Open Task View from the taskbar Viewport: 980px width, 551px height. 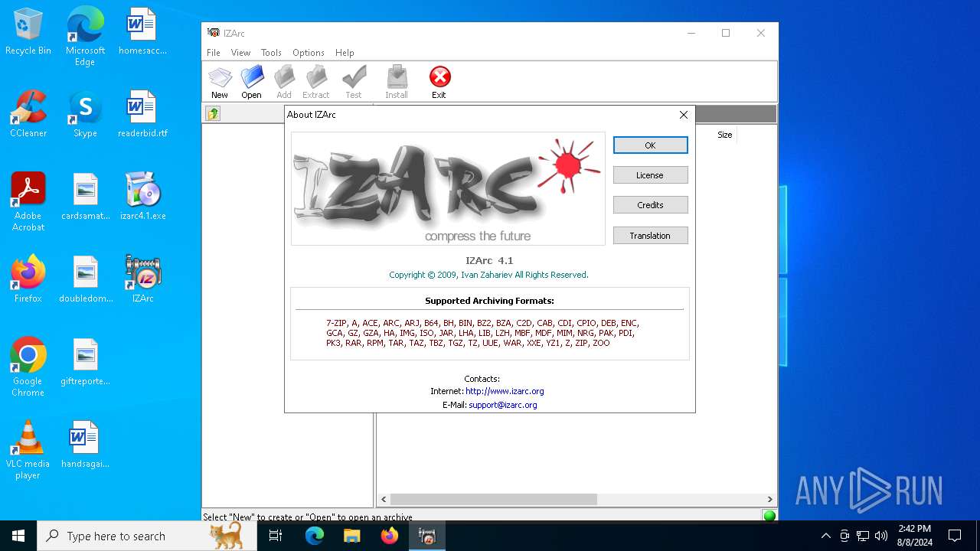[x=276, y=536]
